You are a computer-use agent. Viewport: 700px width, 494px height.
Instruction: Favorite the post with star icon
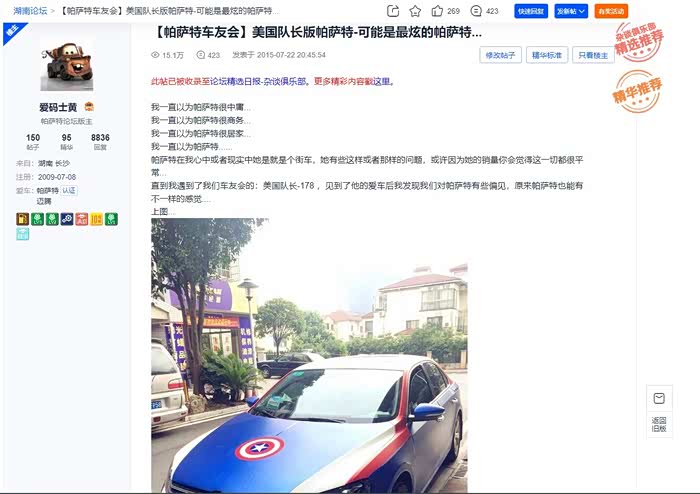415,11
